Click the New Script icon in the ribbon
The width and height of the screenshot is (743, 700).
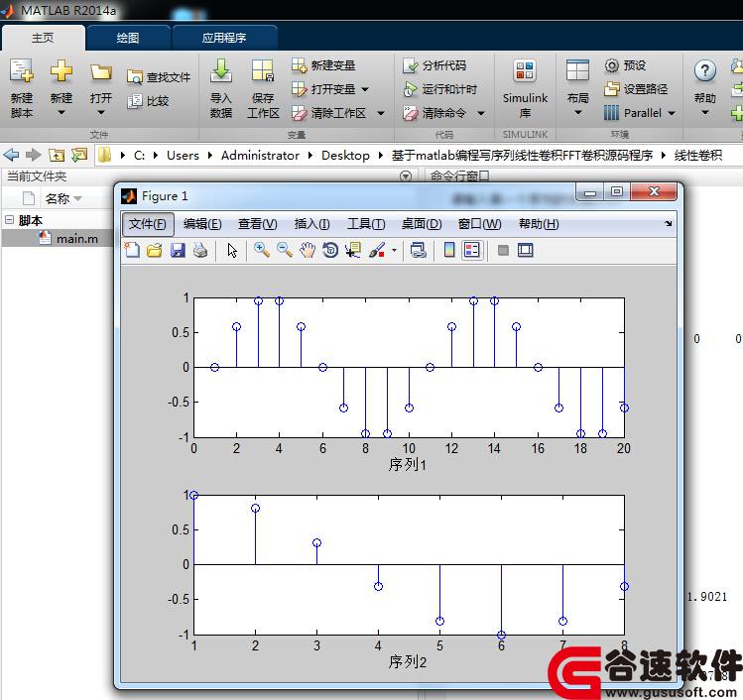pos(22,71)
